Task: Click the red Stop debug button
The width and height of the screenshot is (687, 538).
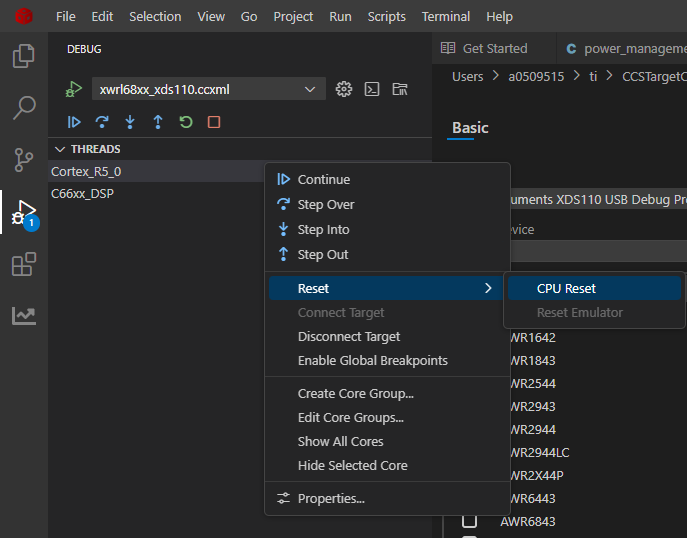Action: point(214,122)
